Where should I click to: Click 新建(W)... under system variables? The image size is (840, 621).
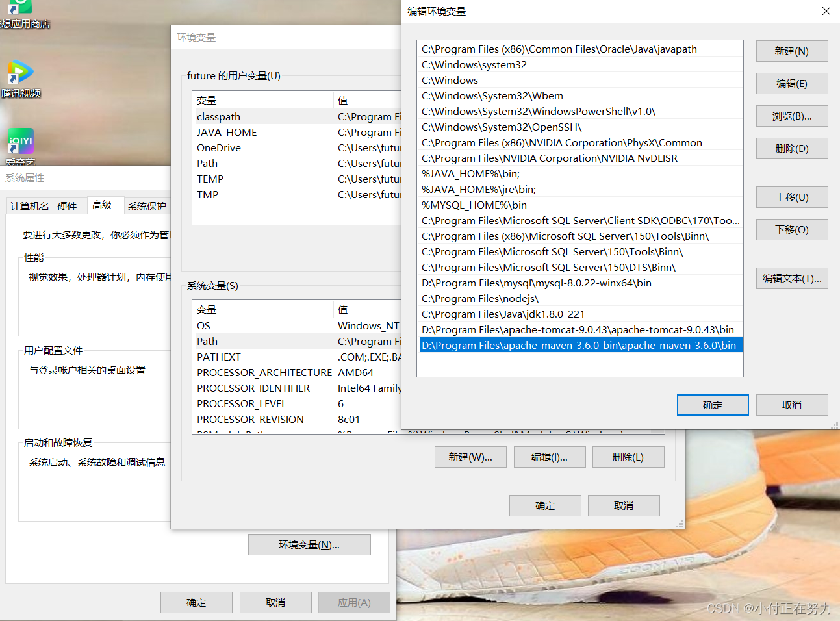(x=470, y=457)
